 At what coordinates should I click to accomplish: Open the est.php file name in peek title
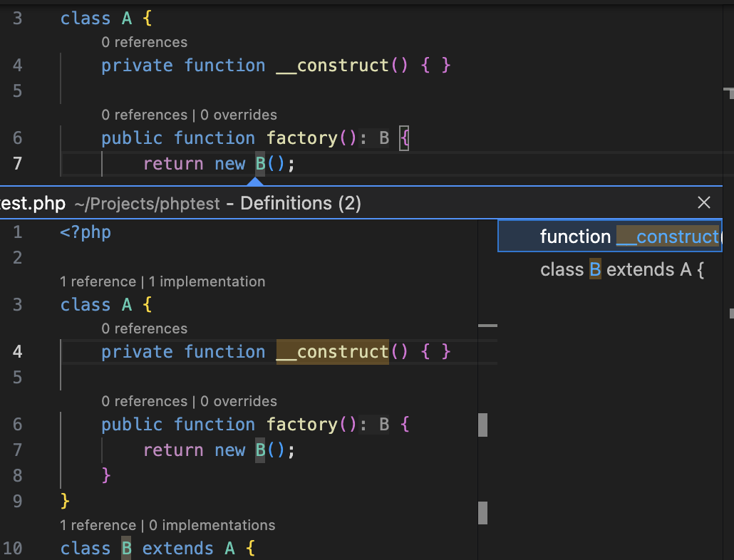tap(33, 204)
